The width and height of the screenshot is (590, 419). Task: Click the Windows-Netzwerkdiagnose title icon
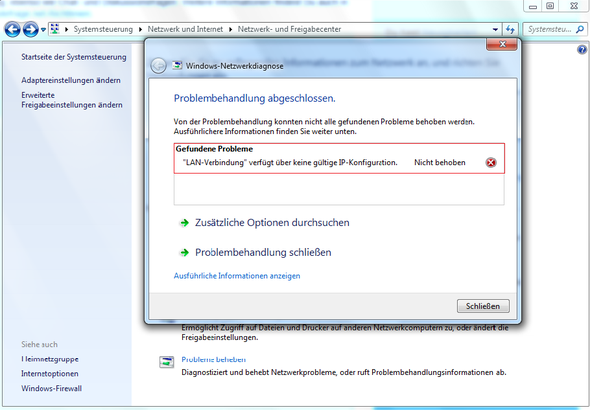177,65
